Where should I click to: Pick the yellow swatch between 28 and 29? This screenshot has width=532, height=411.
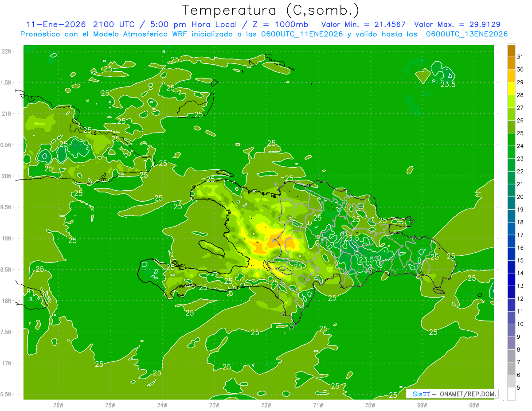click(511, 89)
